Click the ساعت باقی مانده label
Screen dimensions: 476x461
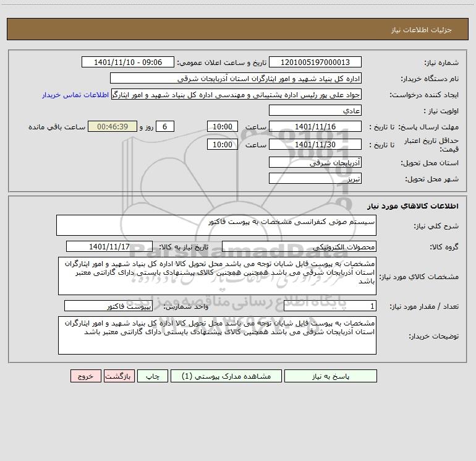(x=57, y=127)
